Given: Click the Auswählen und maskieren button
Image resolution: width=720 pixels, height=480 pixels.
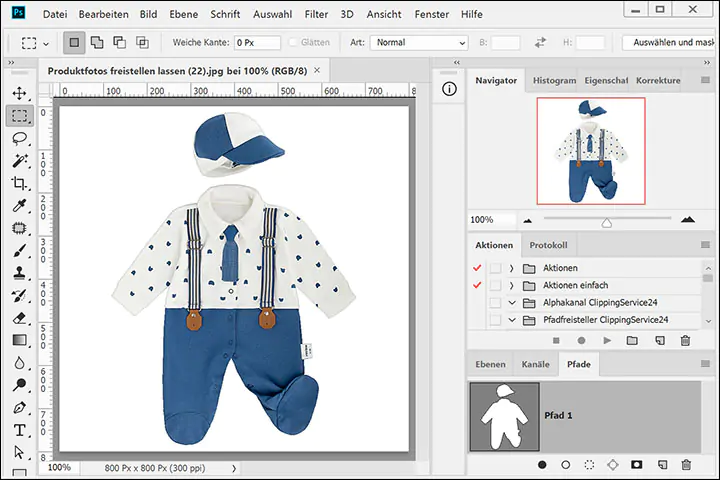Looking at the screenshot, I should point(668,43).
